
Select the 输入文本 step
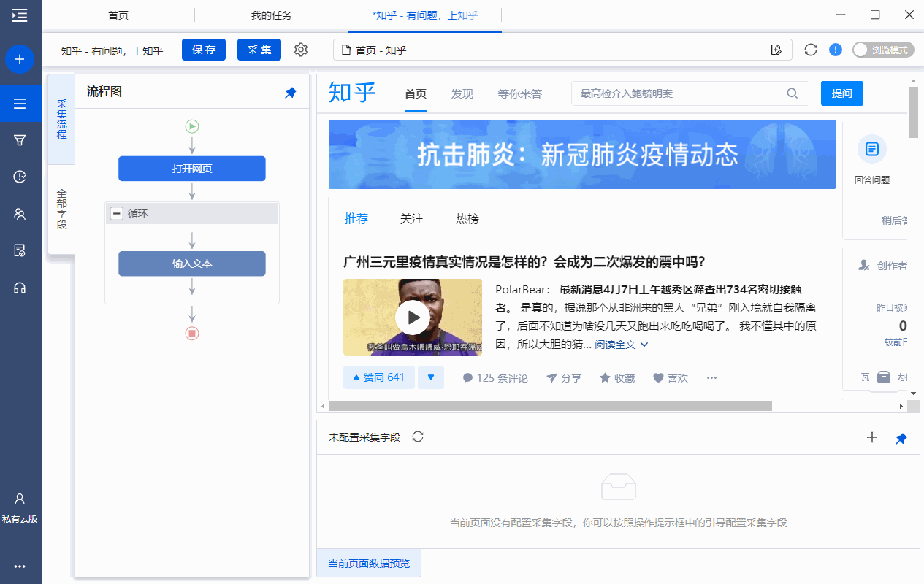point(192,264)
